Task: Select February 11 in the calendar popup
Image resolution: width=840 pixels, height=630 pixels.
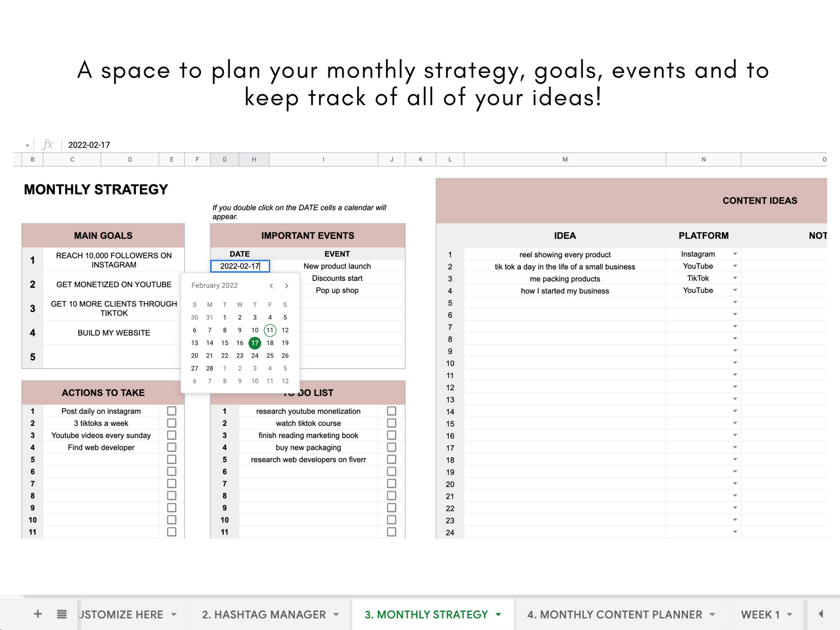Action: pos(270,330)
